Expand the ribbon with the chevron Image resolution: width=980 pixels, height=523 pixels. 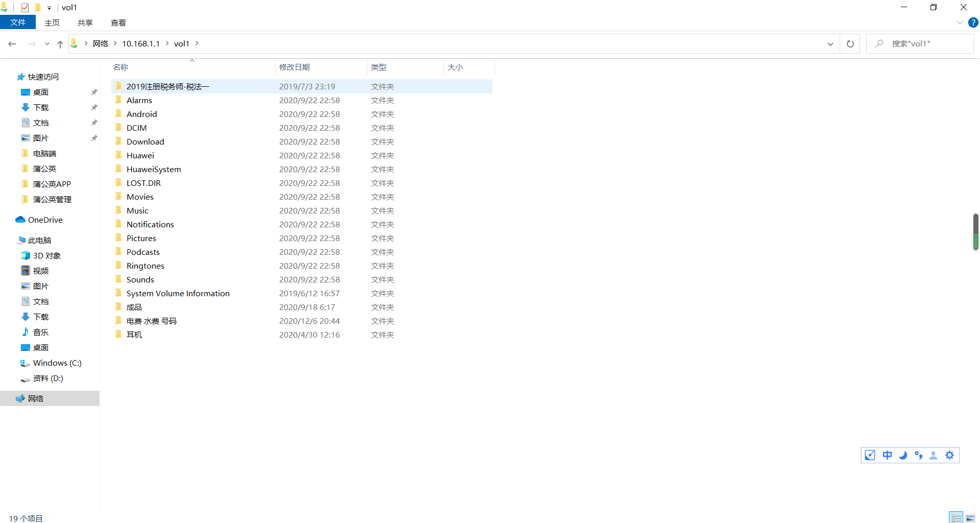960,22
